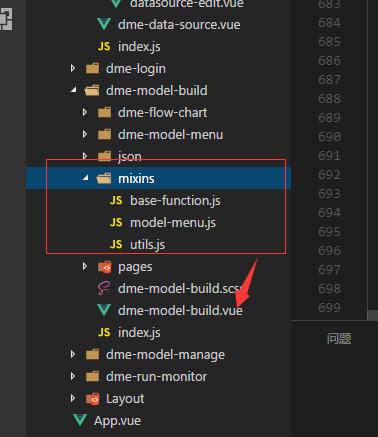The image size is (378, 437).
Task: Collapse the mixins folder arrow
Action: (x=86, y=178)
